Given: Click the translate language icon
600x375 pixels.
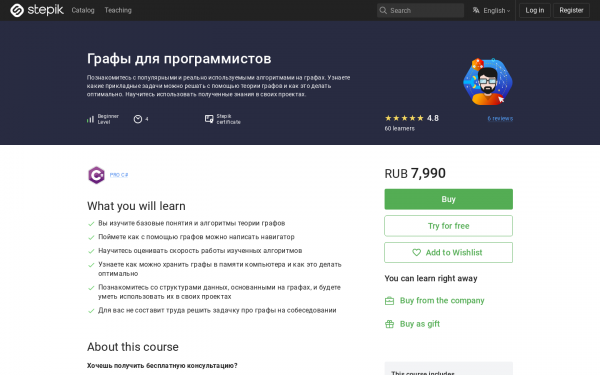Looking at the screenshot, I should click(x=476, y=10).
